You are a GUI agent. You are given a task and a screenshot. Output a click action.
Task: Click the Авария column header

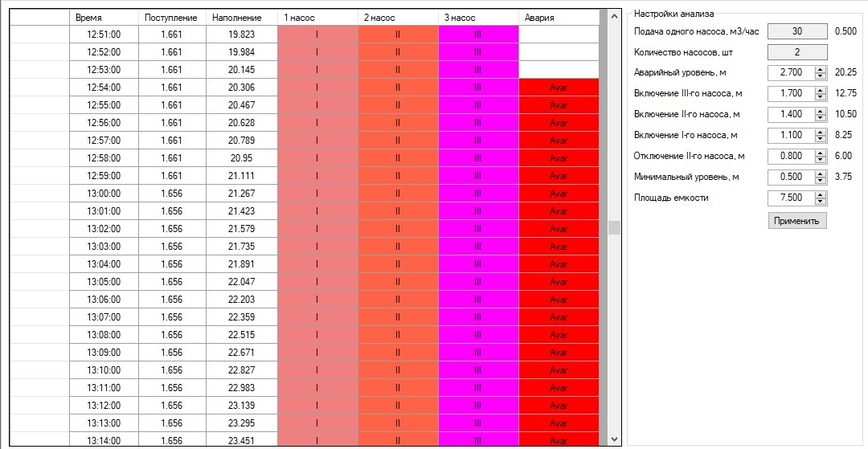[559, 18]
